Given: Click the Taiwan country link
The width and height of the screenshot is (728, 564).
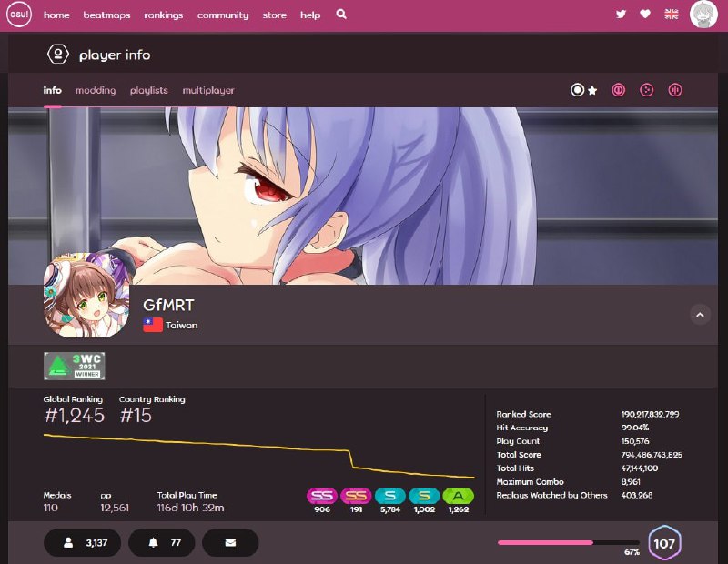Looking at the screenshot, I should [x=181, y=325].
